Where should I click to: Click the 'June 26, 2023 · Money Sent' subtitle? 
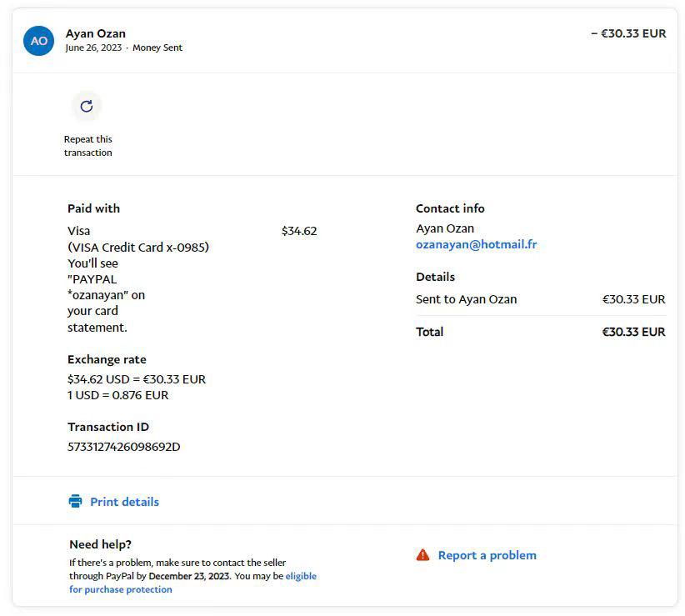[123, 48]
